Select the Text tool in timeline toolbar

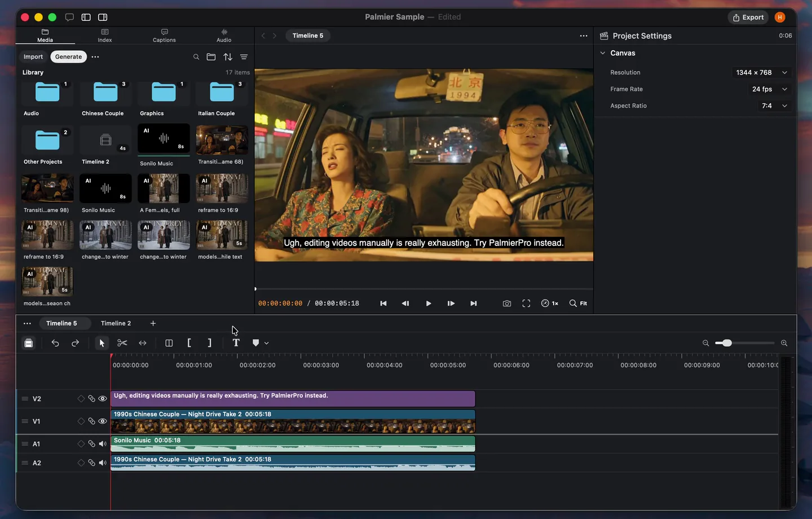pyautogui.click(x=236, y=343)
